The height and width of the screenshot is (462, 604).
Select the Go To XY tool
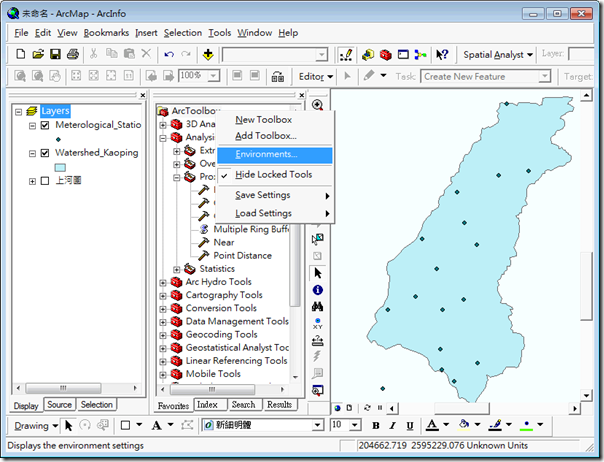[317, 323]
